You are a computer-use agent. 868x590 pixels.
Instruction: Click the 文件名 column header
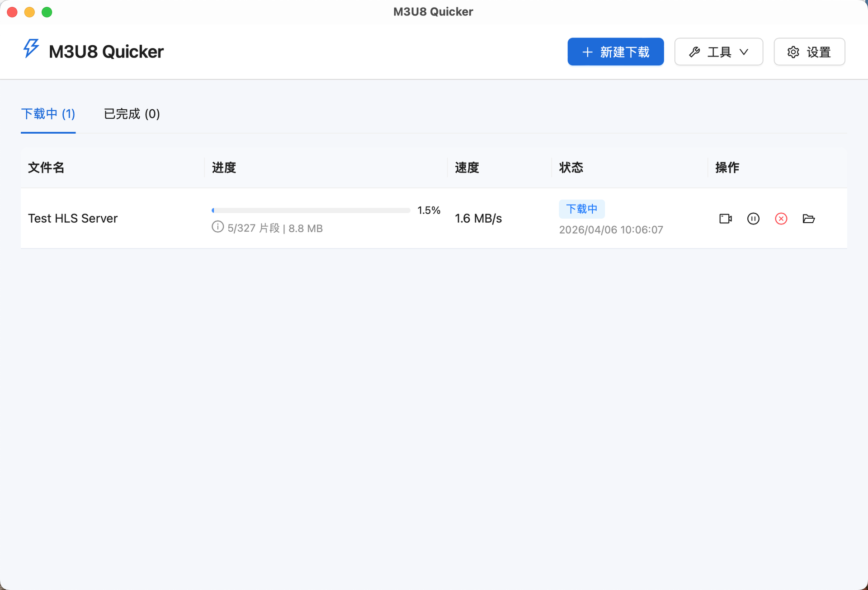pos(46,168)
